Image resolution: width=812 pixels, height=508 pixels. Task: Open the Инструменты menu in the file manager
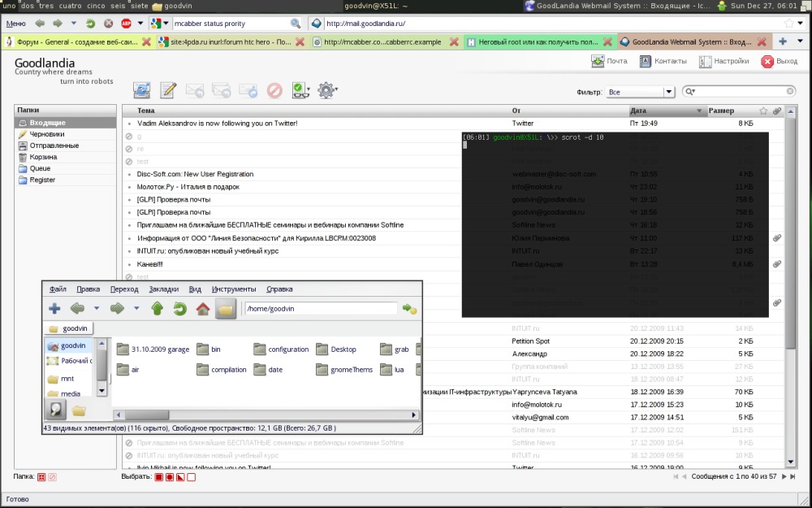tap(234, 289)
